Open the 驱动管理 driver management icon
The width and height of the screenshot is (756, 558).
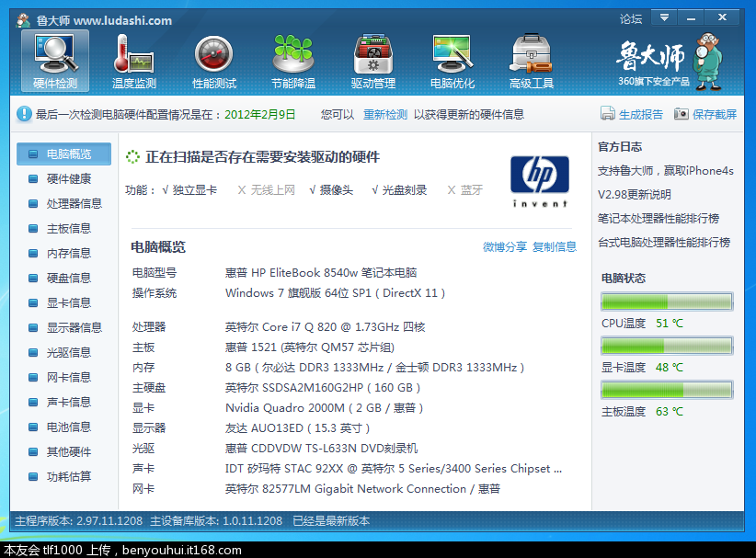point(372,61)
